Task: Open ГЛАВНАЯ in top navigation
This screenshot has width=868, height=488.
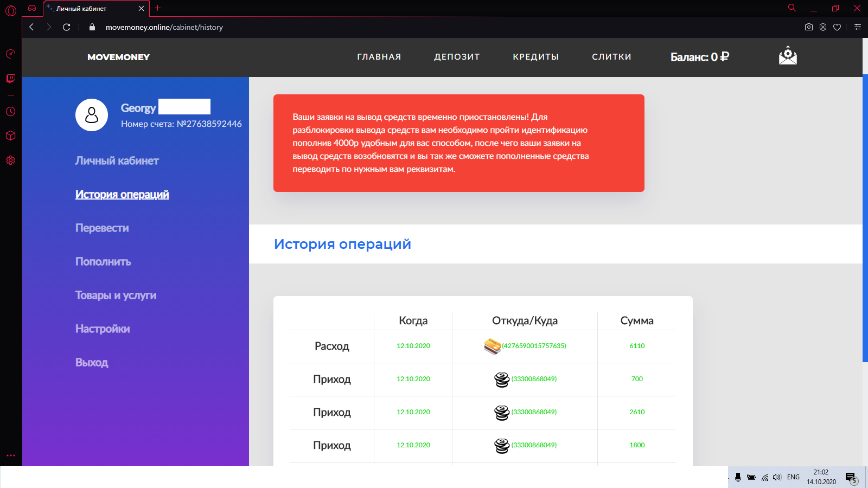Action: pos(379,57)
